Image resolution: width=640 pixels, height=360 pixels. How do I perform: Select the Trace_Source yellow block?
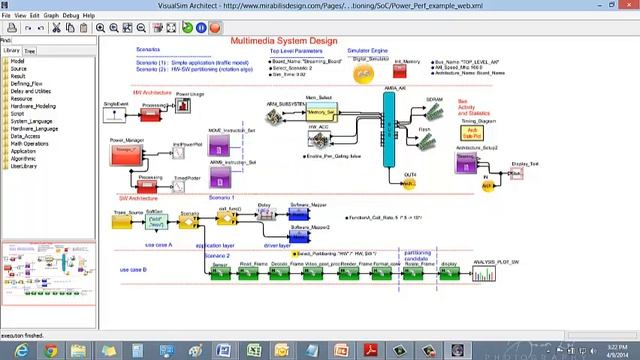122,222
